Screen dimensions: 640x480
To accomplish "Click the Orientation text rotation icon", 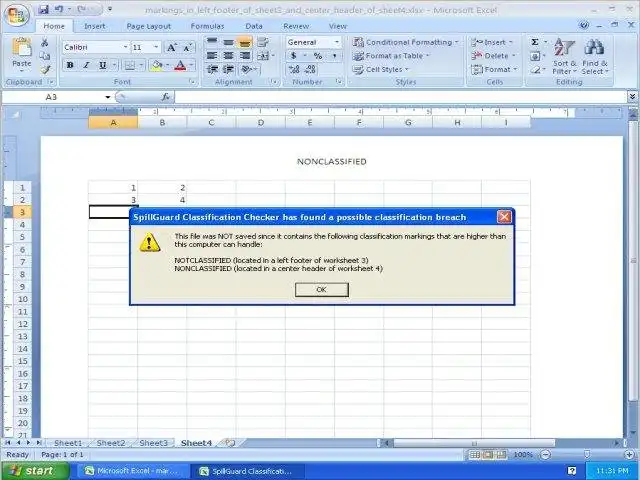I will click(246, 69).
